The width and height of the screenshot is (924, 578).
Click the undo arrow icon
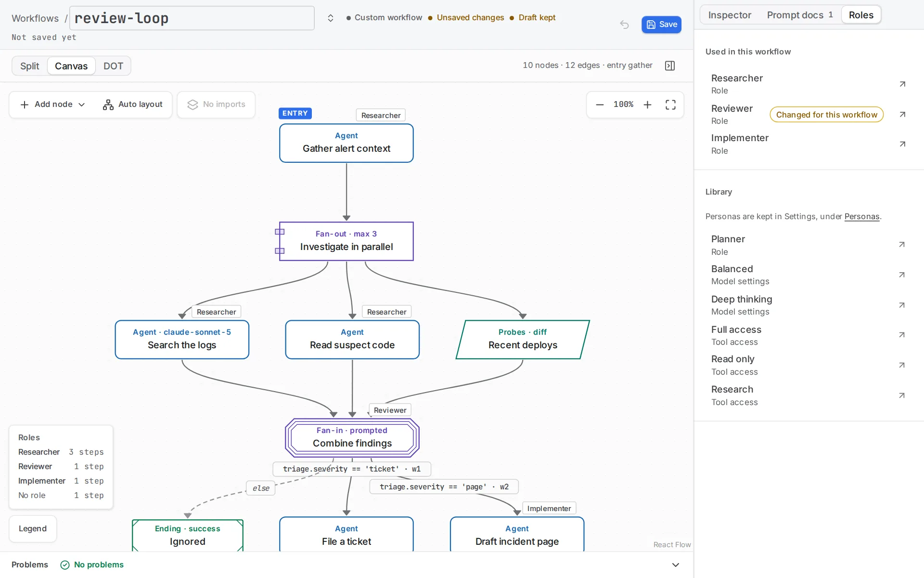point(624,25)
